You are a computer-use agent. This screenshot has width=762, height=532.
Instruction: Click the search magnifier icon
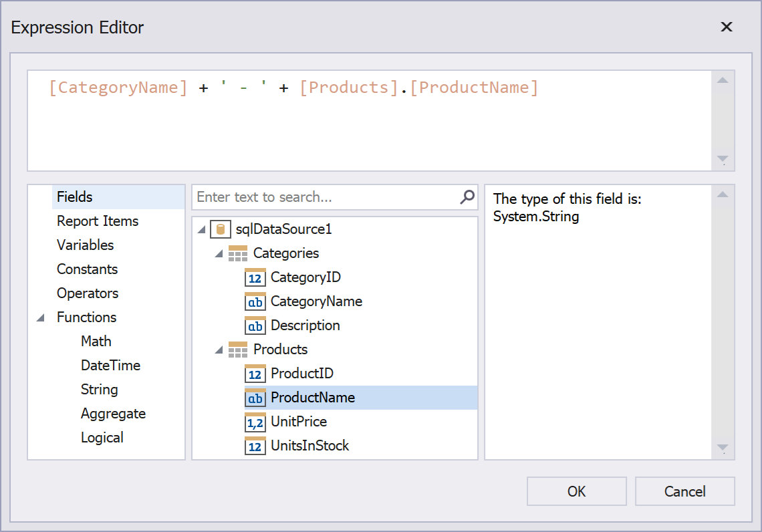point(467,196)
